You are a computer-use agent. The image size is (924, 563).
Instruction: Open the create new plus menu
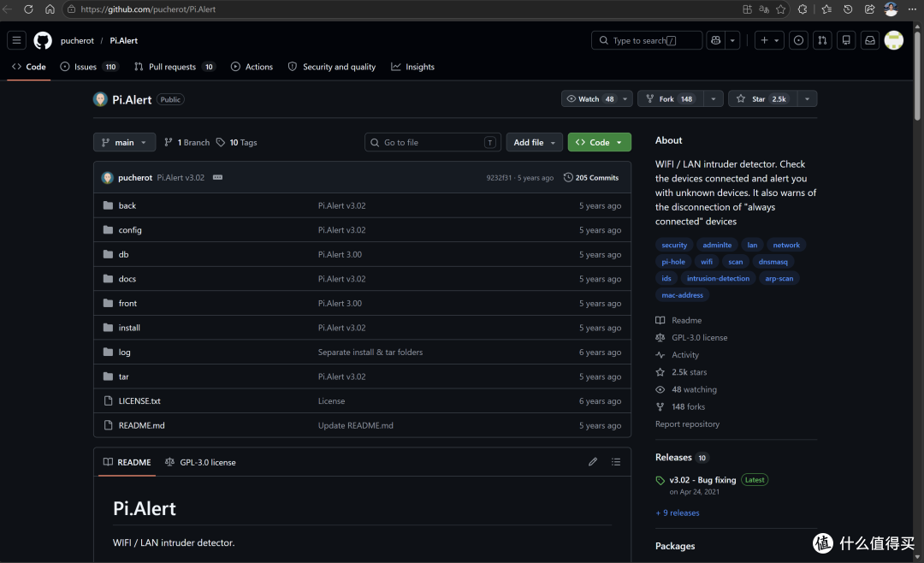pos(769,40)
